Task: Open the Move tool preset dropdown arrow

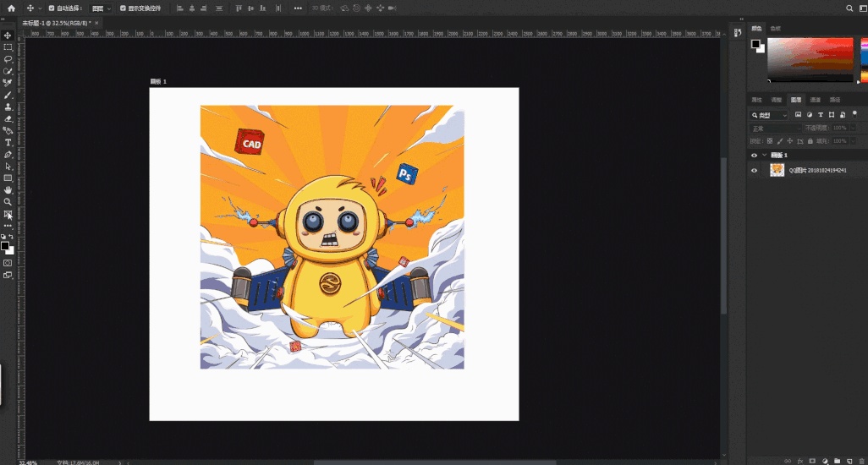Action: point(40,8)
